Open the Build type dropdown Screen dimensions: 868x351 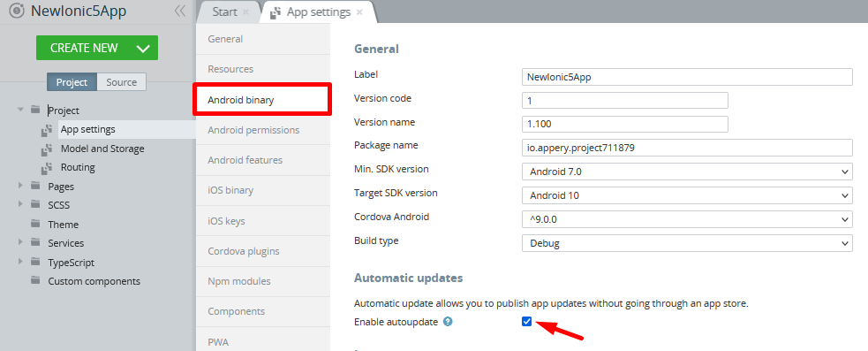point(687,243)
